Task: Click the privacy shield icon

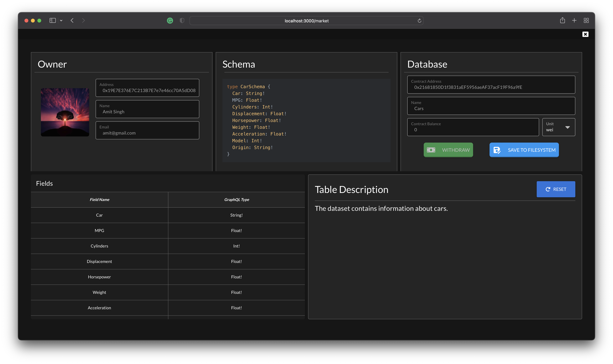Action: click(x=182, y=21)
